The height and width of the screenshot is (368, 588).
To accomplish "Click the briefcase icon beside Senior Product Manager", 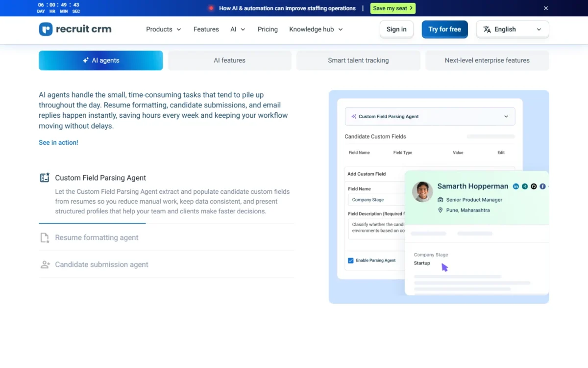I will click(441, 200).
